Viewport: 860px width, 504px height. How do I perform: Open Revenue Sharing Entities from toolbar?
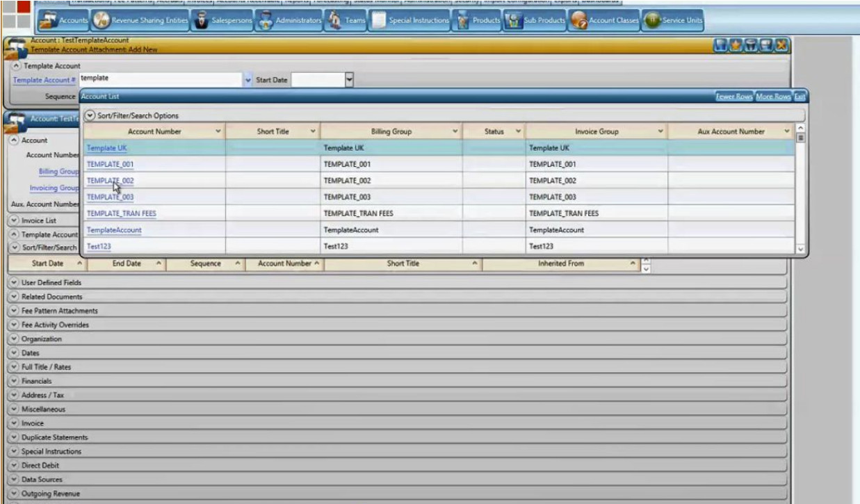pyautogui.click(x=141, y=21)
